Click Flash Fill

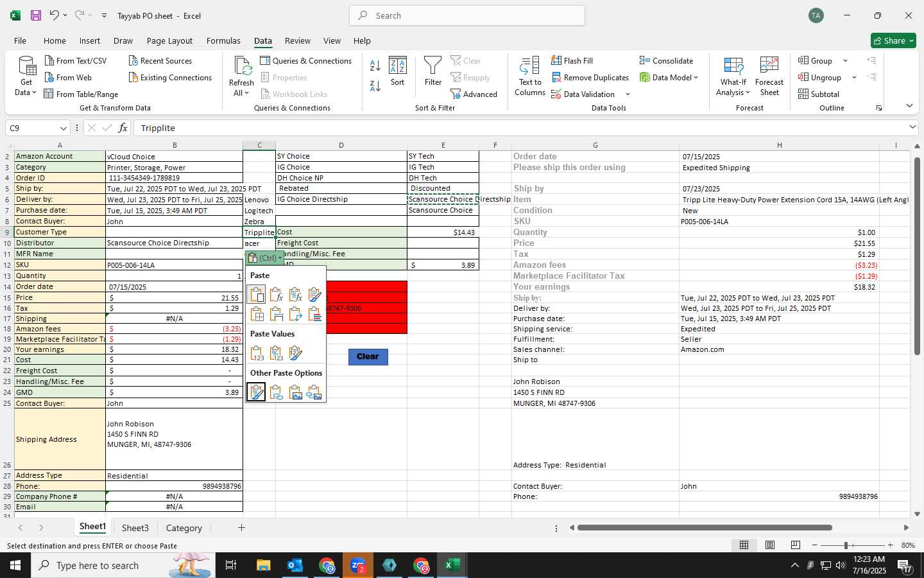coord(572,61)
